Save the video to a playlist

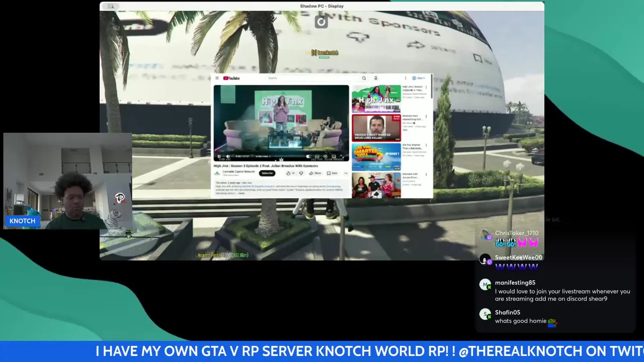click(x=332, y=173)
